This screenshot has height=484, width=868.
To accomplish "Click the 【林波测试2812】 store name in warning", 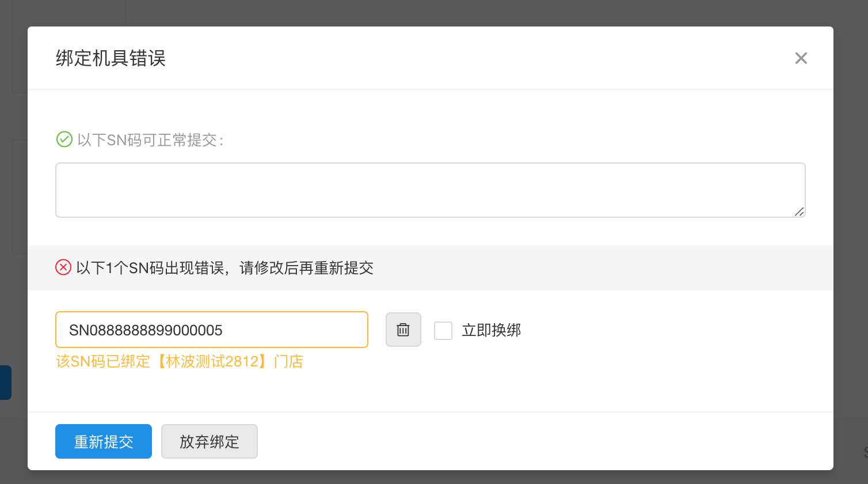I will 212,361.
